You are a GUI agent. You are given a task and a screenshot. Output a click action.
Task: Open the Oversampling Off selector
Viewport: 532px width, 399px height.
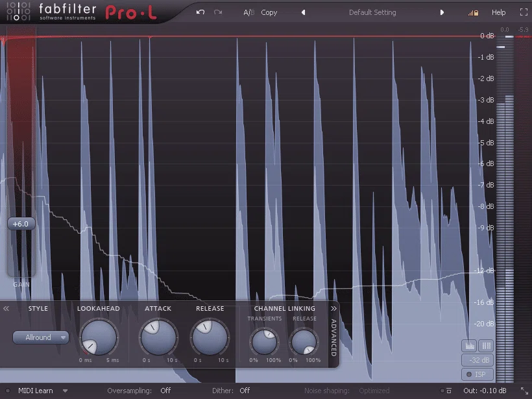click(165, 391)
